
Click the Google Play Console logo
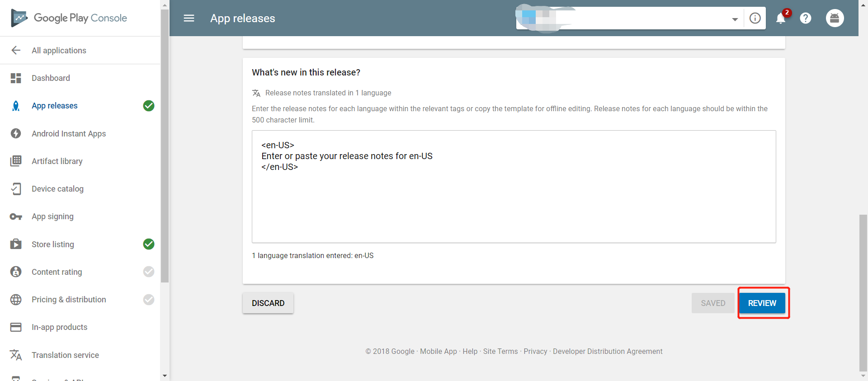tap(69, 18)
